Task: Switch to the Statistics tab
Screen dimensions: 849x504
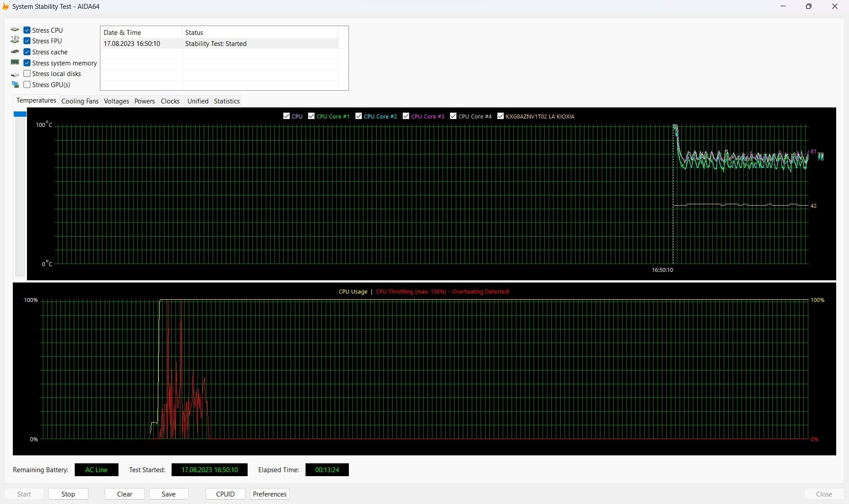Action: click(x=226, y=101)
